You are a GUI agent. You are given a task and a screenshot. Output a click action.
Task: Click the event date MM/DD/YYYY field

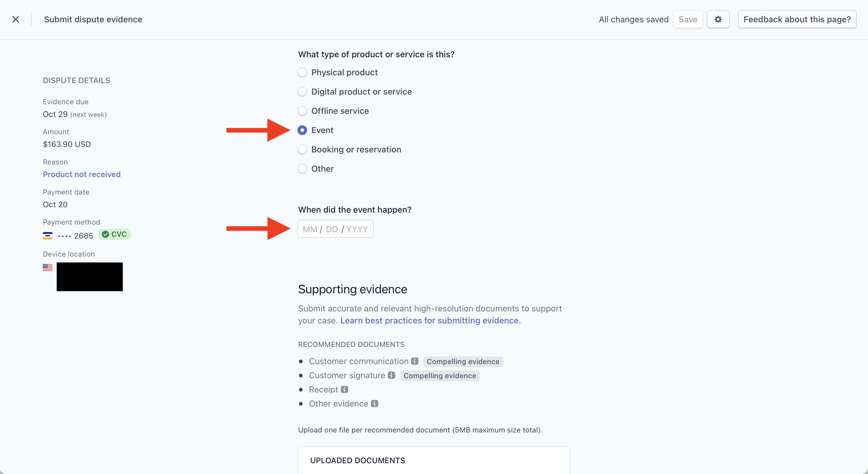pyautogui.click(x=335, y=229)
